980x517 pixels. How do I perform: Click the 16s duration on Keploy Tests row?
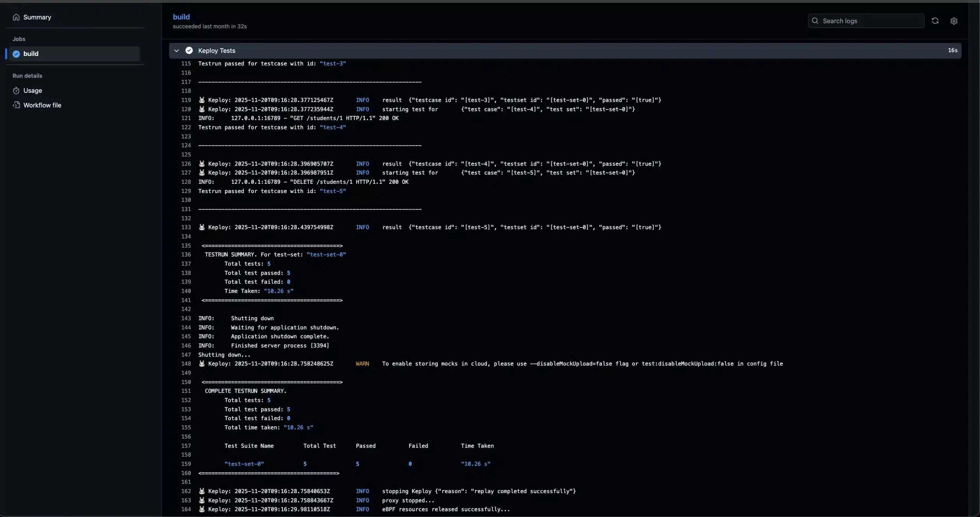pyautogui.click(x=952, y=50)
